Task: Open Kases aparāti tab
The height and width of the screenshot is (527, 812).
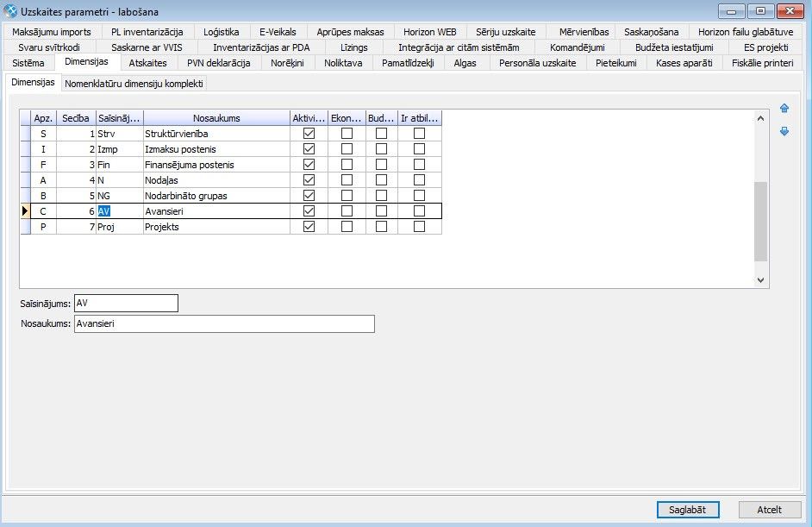Action: [684, 63]
